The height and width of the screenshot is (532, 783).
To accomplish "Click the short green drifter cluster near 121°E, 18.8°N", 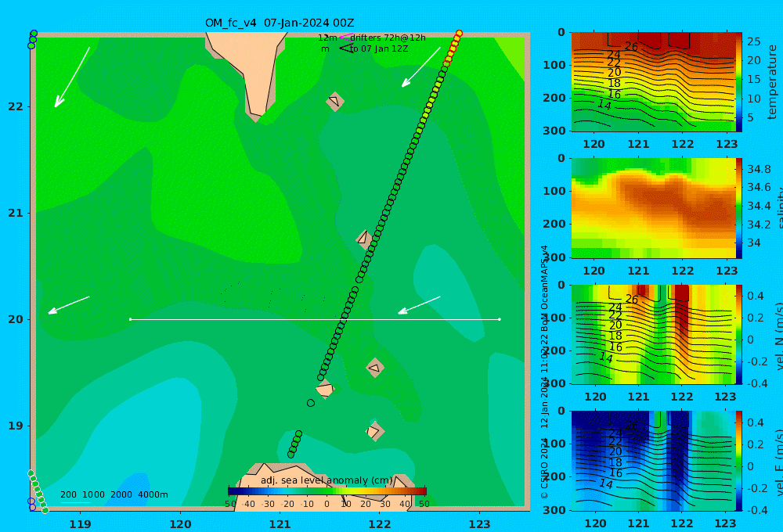I will click(294, 444).
